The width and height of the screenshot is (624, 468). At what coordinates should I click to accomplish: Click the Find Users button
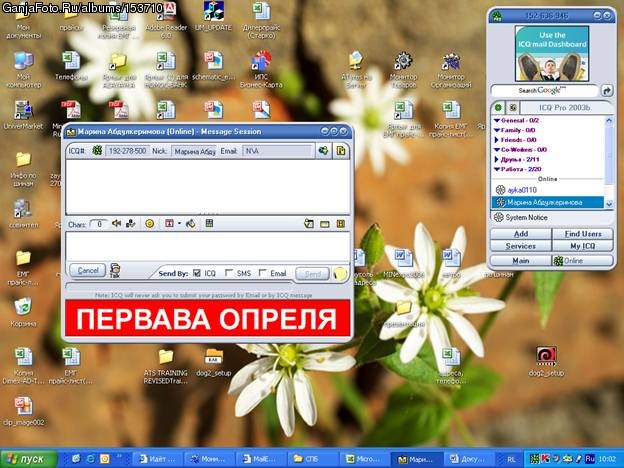pyautogui.click(x=583, y=234)
